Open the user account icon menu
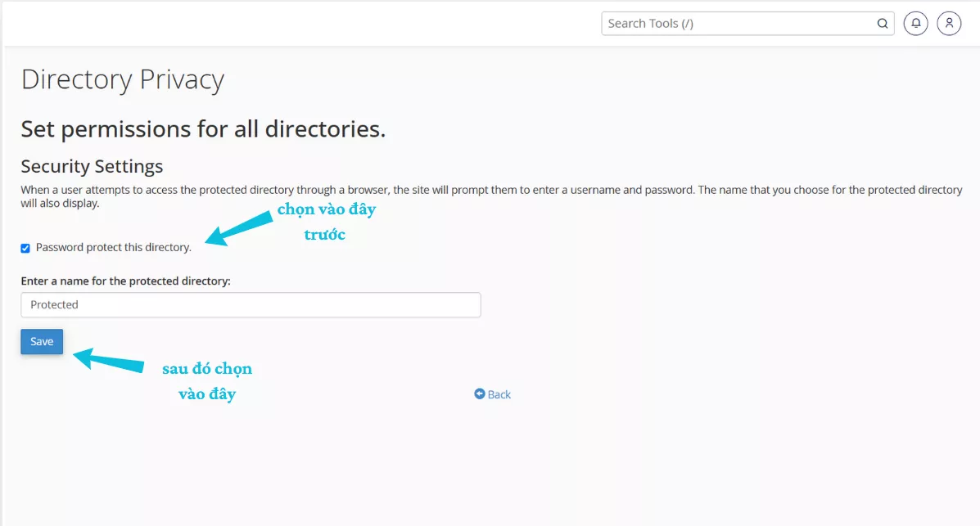This screenshot has width=980, height=526. (949, 24)
